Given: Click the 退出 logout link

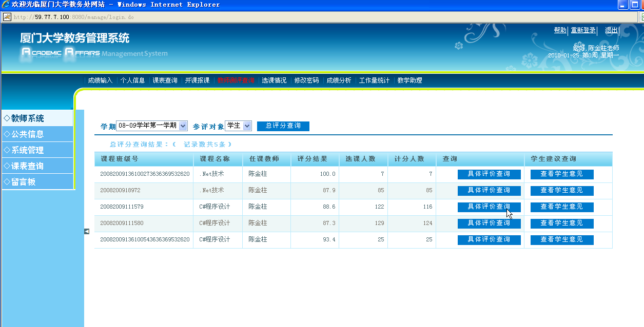Looking at the screenshot, I should pyautogui.click(x=611, y=30).
